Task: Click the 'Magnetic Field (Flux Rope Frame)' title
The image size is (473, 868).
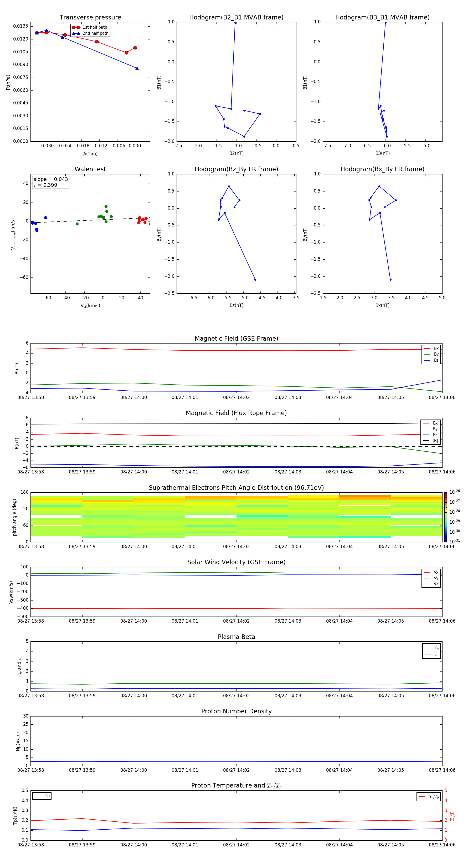Action: click(x=236, y=413)
